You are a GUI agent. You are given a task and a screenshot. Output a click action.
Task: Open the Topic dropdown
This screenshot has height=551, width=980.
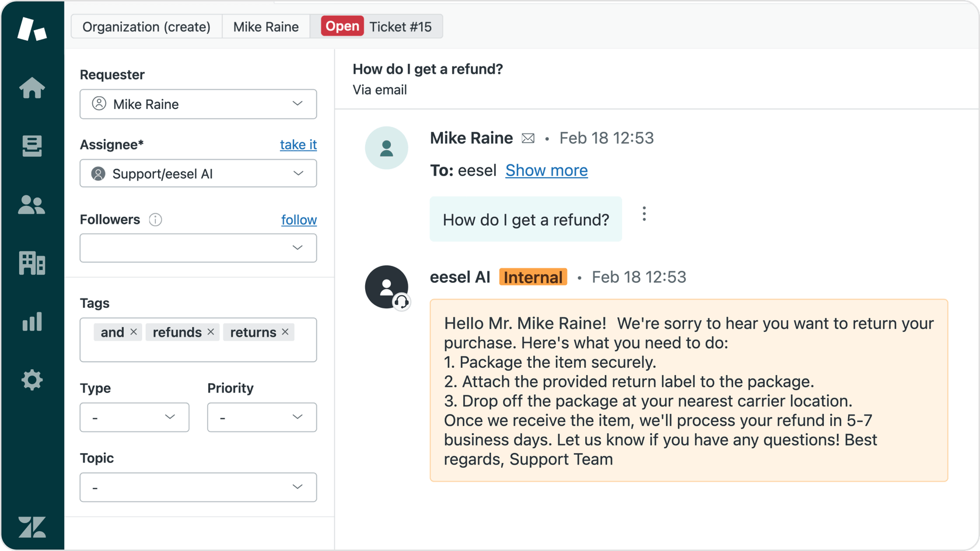tap(198, 487)
